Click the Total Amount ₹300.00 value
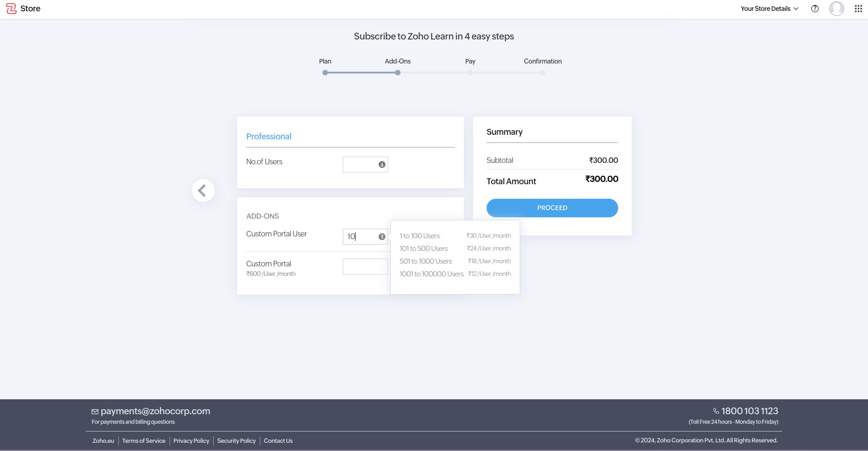The height and width of the screenshot is (451, 868). pos(602,179)
